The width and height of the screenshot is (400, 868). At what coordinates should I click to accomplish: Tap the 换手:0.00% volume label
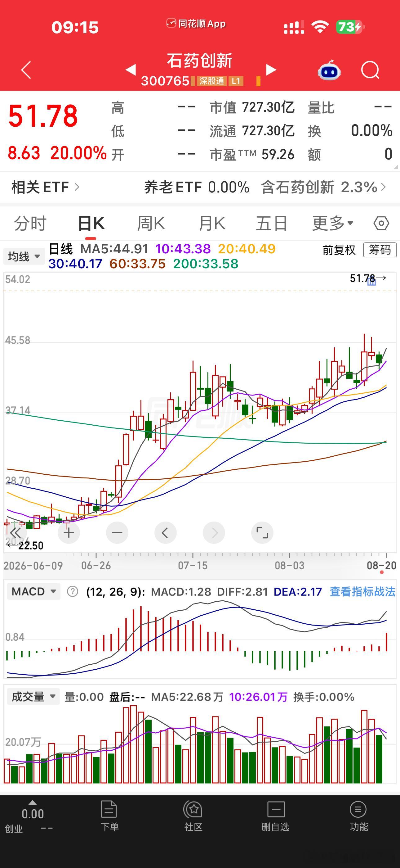click(324, 697)
